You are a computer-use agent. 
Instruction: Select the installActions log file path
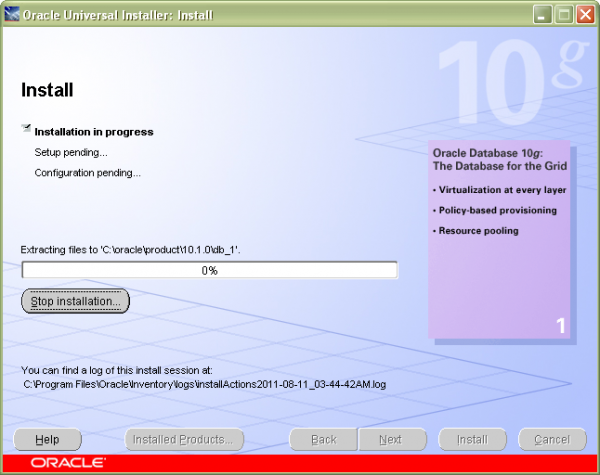click(x=205, y=384)
